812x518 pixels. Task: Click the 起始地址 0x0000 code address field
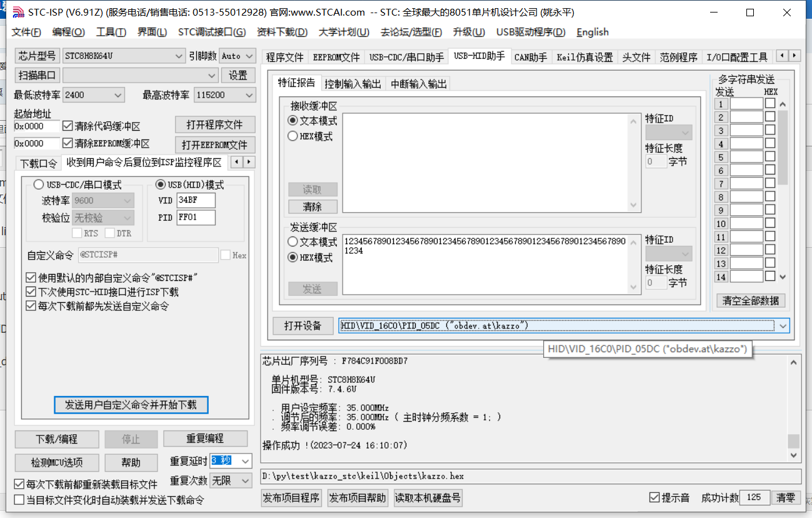[x=37, y=126]
